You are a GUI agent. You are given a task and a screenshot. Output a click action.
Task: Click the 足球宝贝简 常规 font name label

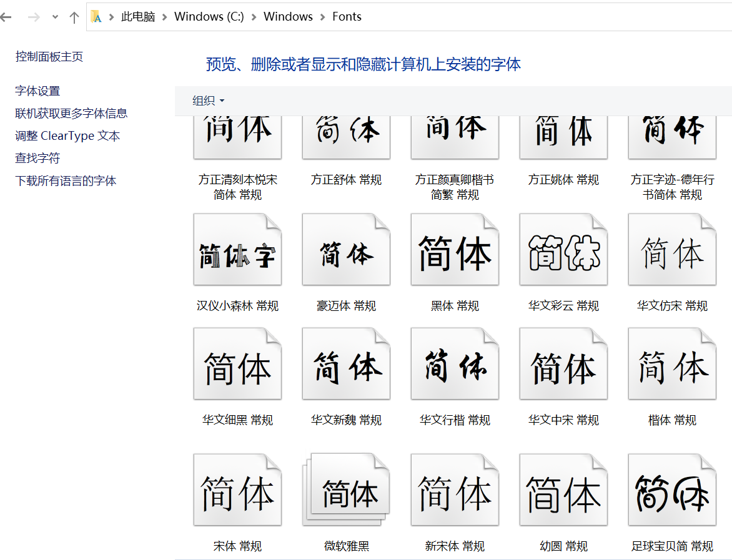click(x=672, y=546)
